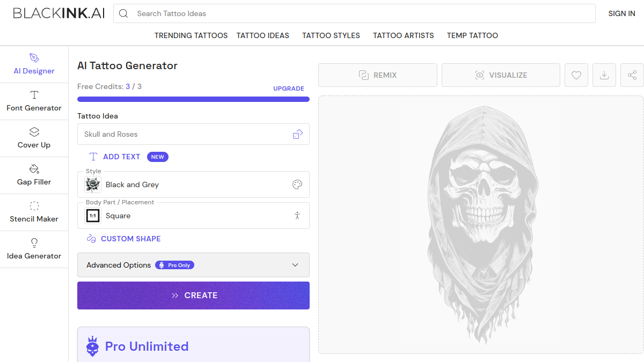Click the UPGRADE link

[x=289, y=88]
